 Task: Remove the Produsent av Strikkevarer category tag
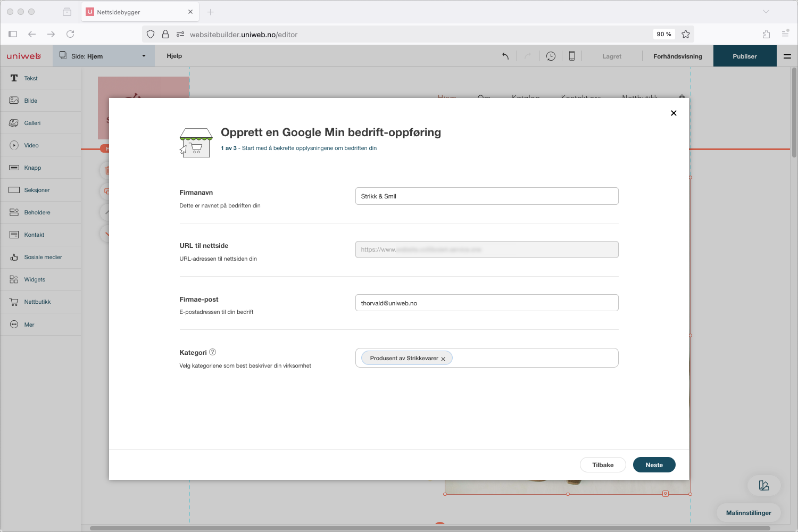point(443,359)
